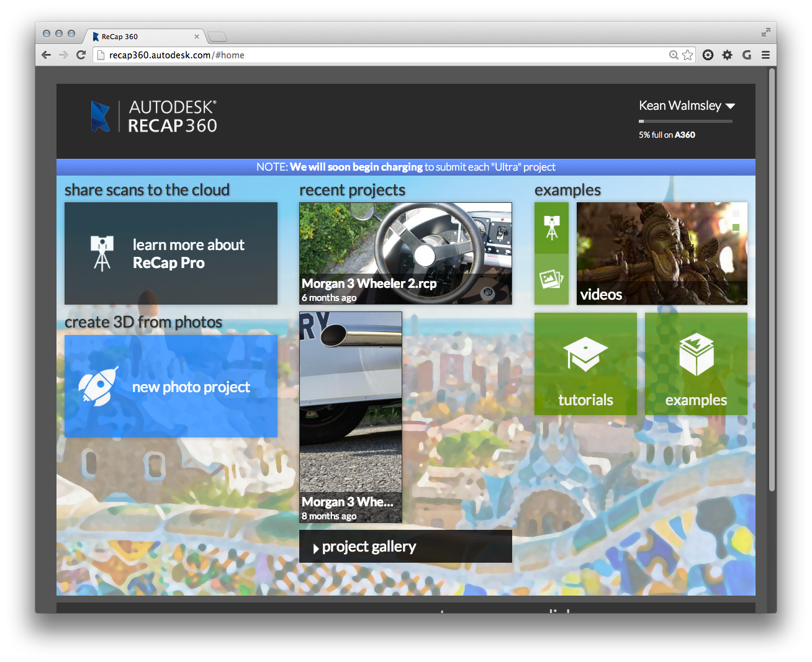
Task: Reload the page using the refresh icon
Action: [x=81, y=55]
